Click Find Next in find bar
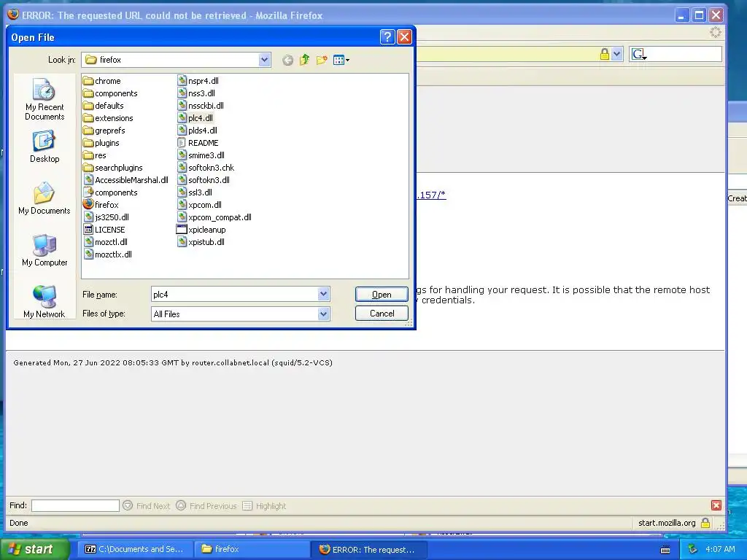Screen dimensions: 747x560 pyautogui.click(x=146, y=506)
